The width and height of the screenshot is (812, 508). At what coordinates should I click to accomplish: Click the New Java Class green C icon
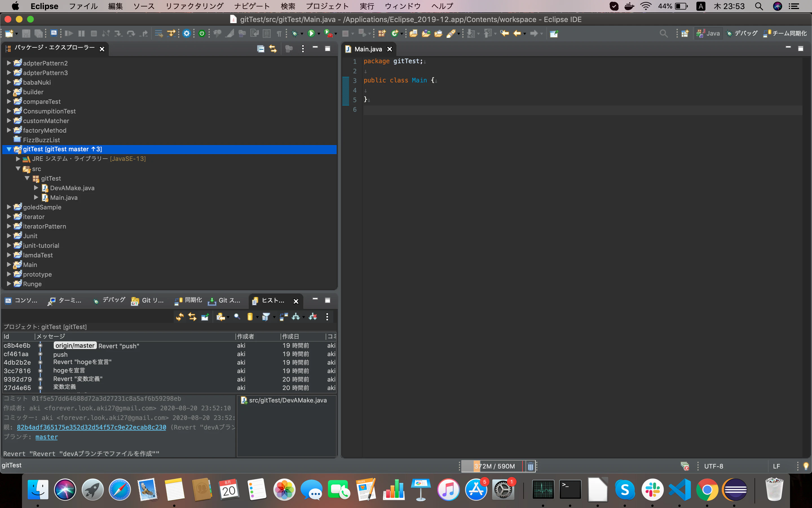coord(395,33)
